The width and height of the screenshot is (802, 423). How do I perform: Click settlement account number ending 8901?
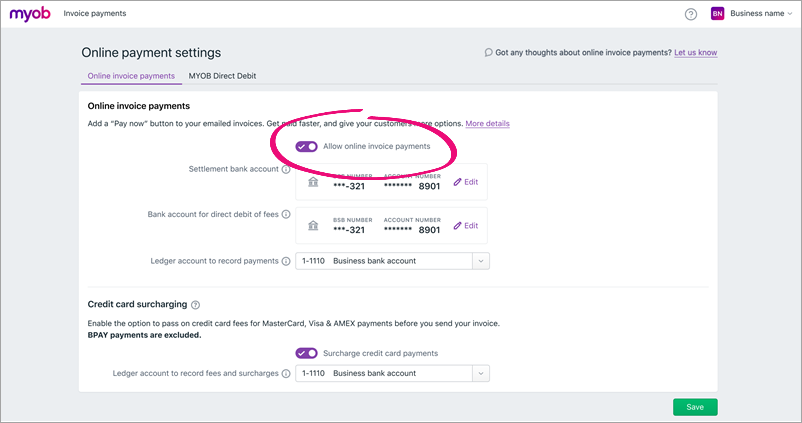pyautogui.click(x=412, y=186)
